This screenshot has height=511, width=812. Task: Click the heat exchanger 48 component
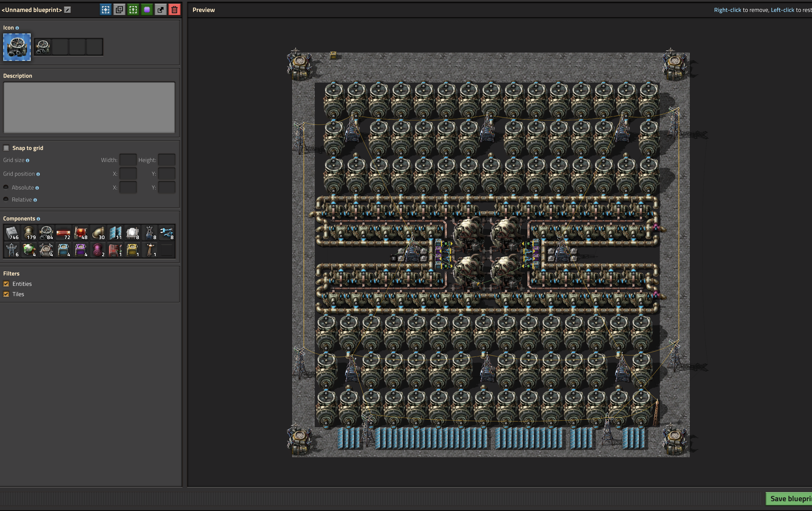point(81,233)
